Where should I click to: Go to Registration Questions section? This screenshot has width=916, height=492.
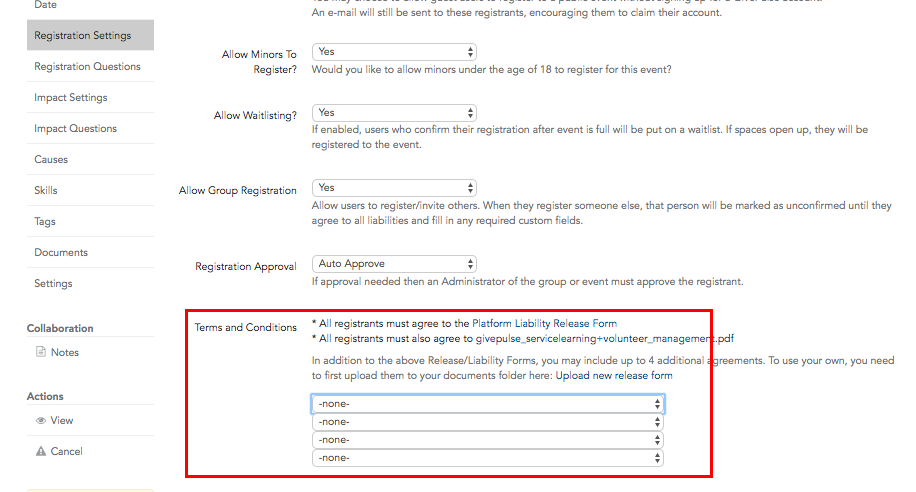(91, 66)
